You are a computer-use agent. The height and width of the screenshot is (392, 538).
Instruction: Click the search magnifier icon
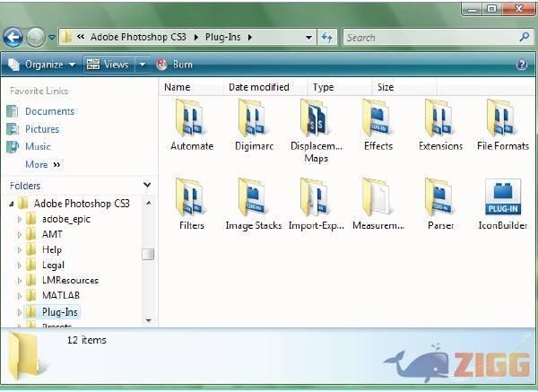pos(525,37)
